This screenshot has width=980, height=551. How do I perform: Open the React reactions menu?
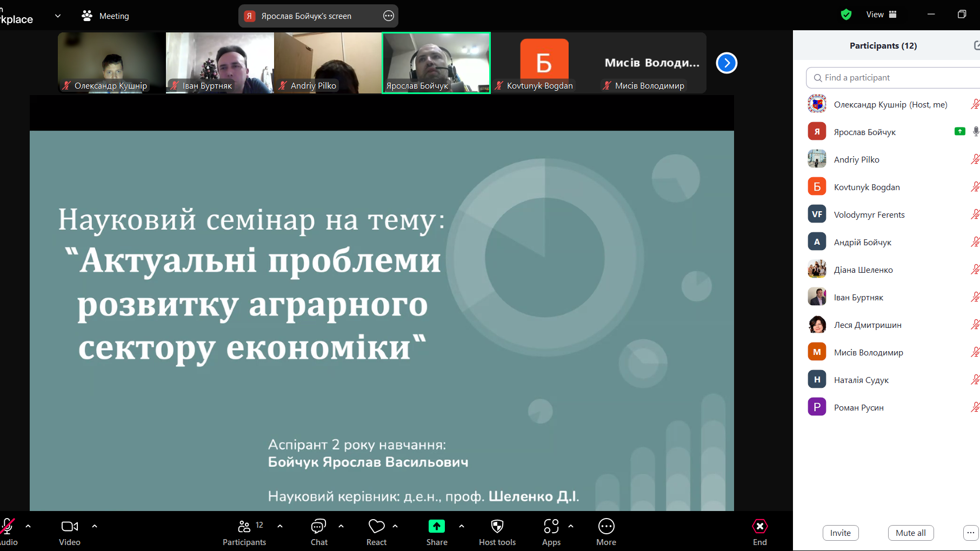pos(376,526)
